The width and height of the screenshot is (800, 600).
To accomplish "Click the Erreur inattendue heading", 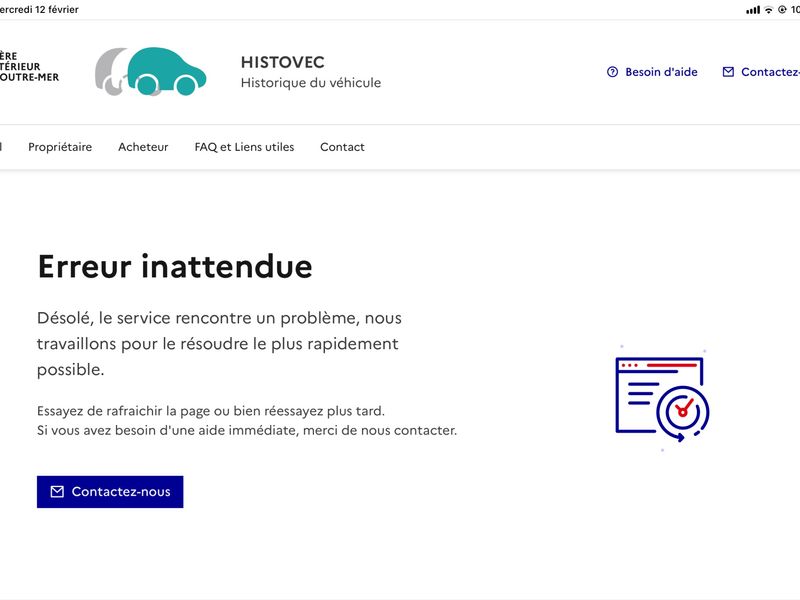I will point(175,267).
